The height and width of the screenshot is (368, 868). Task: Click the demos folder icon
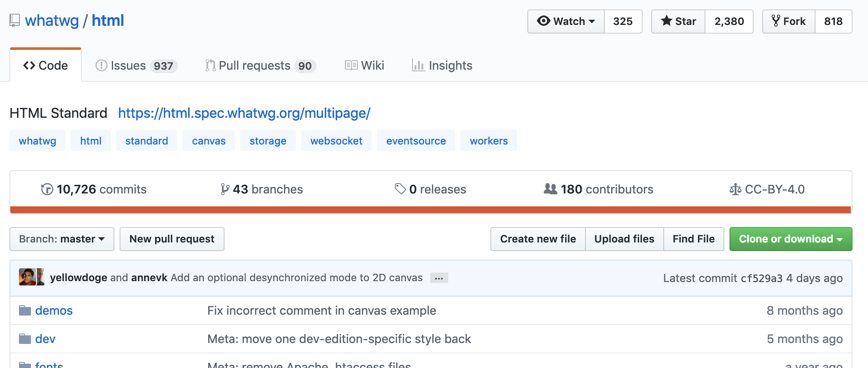(x=25, y=310)
